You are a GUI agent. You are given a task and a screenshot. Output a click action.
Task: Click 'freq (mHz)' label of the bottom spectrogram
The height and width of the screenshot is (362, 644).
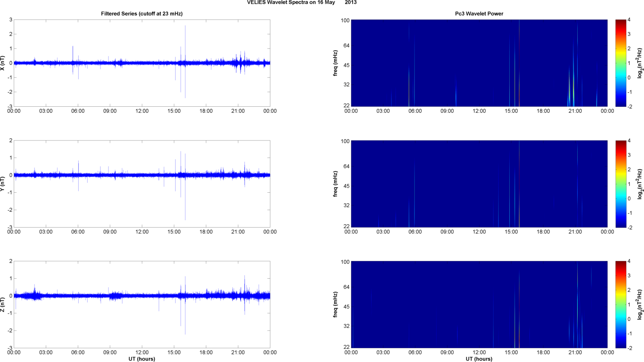[x=335, y=305]
